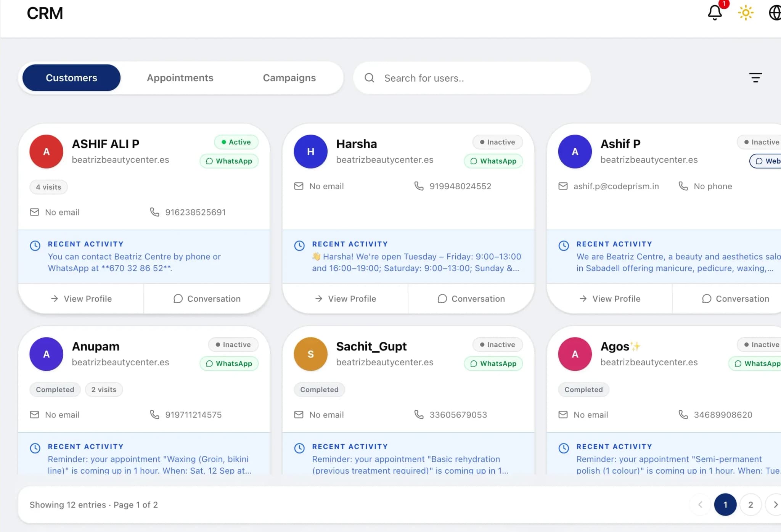The width and height of the screenshot is (781, 532).
Task: Click phone number 916238525691
Action: (195, 212)
